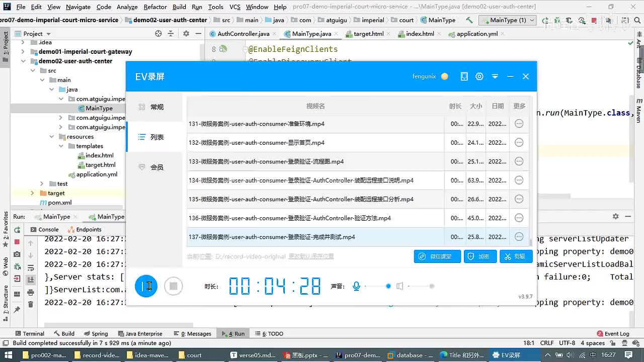This screenshot has width=644, height=362.
Task: Click the rerun icon in the Run panel
Action: [x=17, y=230]
